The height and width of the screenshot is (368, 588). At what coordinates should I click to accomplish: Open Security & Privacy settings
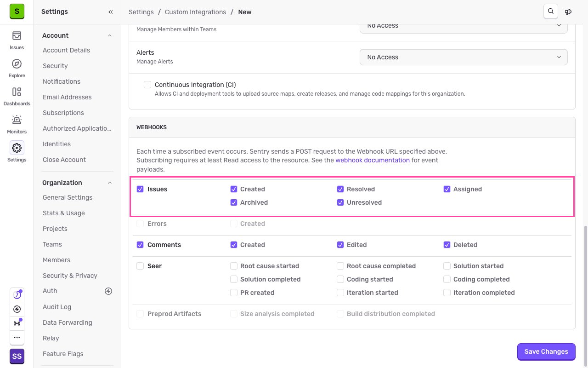70,276
